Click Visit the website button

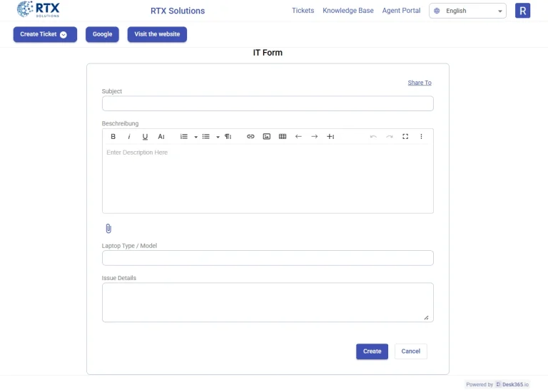pos(157,34)
